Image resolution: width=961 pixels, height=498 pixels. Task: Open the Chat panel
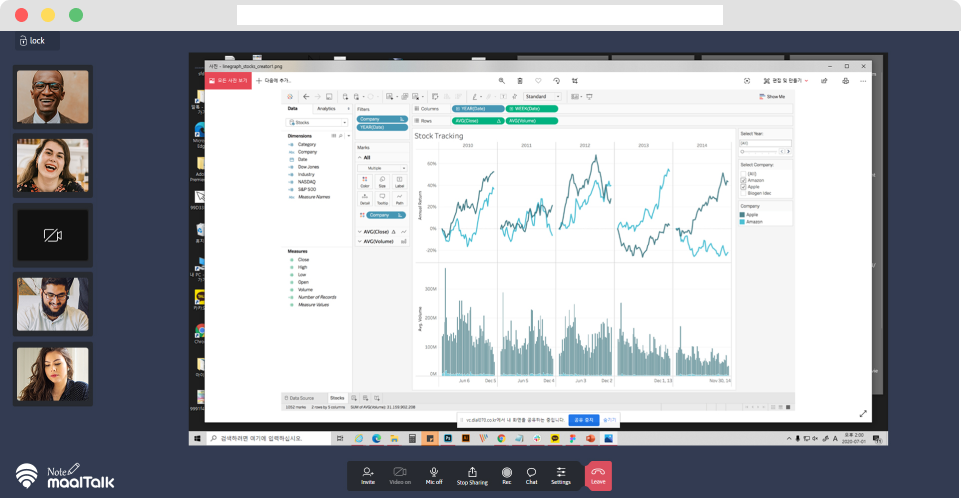click(x=531, y=474)
